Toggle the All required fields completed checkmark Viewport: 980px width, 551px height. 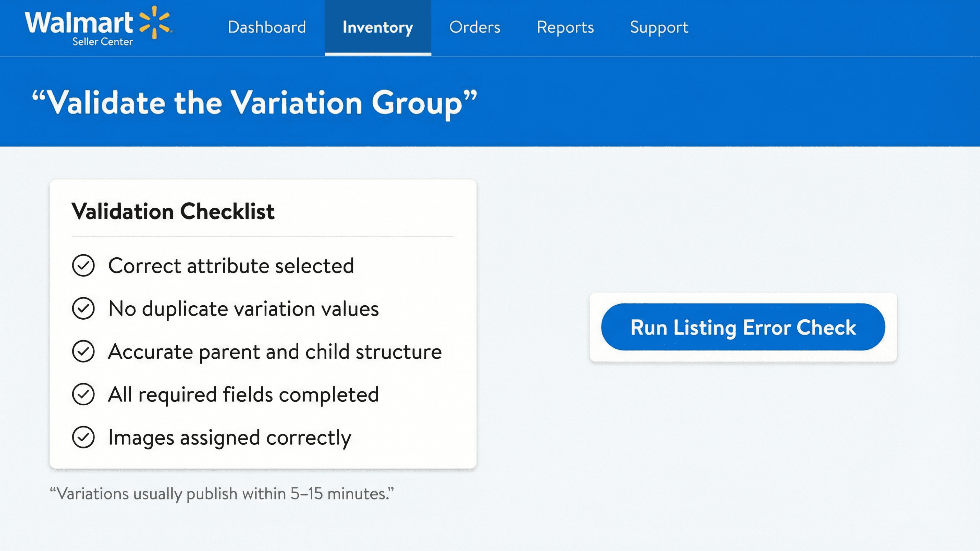[83, 394]
